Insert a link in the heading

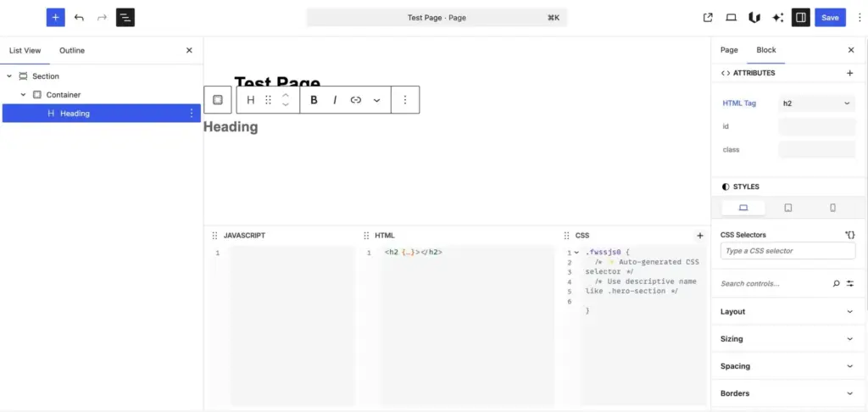[x=355, y=100]
